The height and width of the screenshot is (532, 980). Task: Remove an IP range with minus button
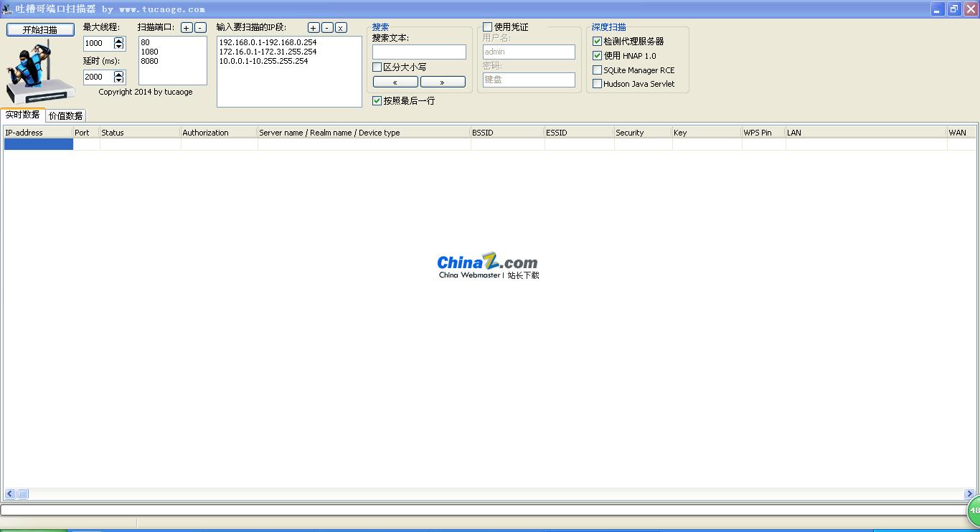[x=327, y=28]
